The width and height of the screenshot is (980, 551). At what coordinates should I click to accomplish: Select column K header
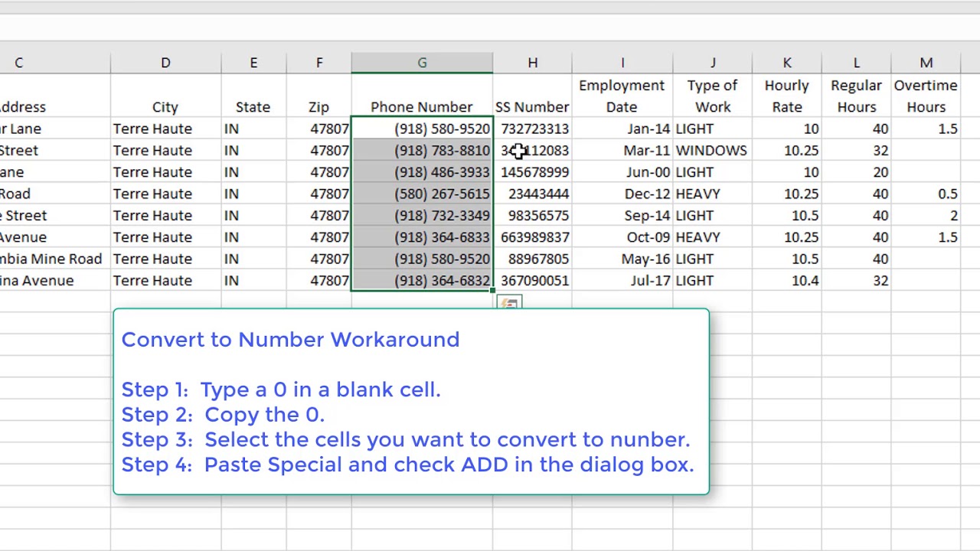point(787,63)
